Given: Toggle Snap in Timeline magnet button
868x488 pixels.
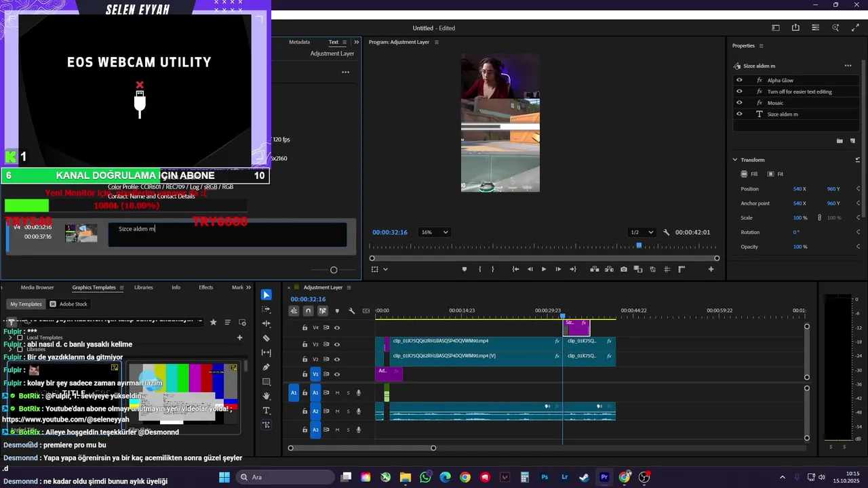Looking at the screenshot, I should (308, 311).
